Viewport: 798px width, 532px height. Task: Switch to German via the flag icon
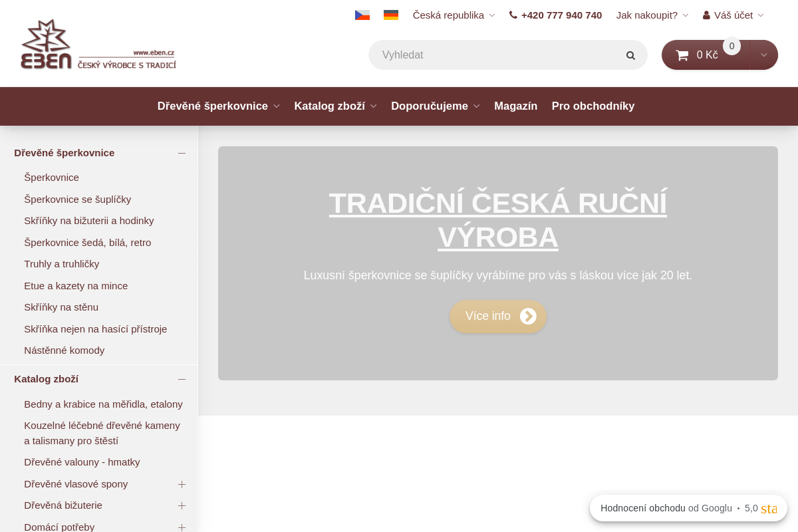[x=391, y=15]
